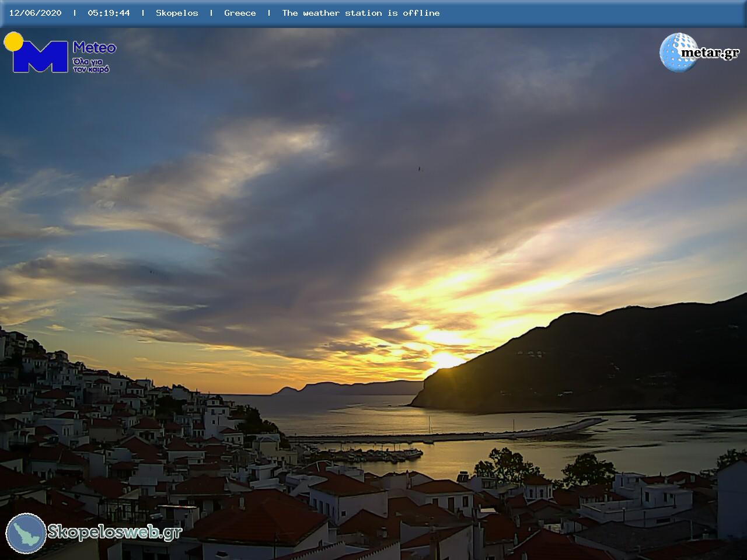Image resolution: width=747 pixels, height=560 pixels.
Task: Click the Meteo tagline "Όλα για τον καιρό"
Action: 91,65
